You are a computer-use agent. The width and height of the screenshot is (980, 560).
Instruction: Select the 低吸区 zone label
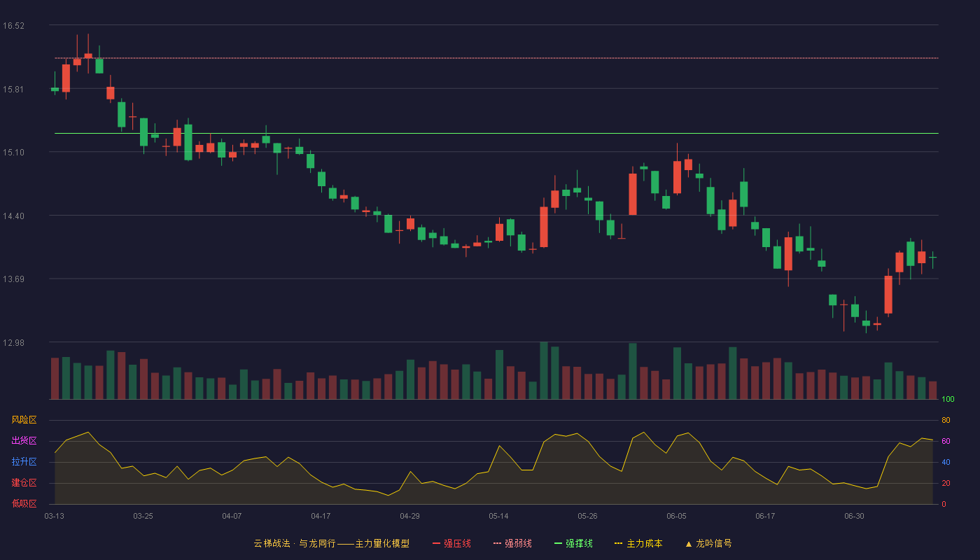click(x=24, y=503)
